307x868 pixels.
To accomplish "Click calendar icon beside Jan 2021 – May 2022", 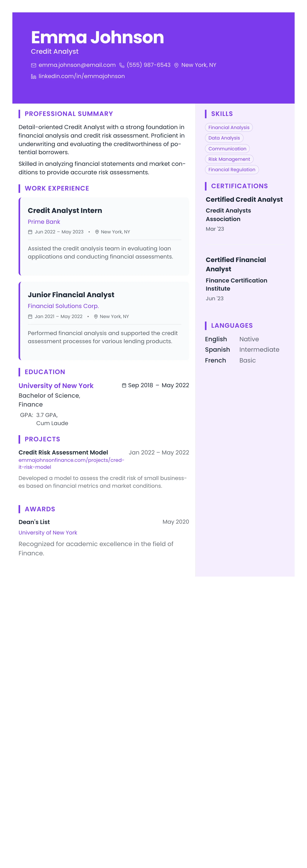I will pos(30,316).
